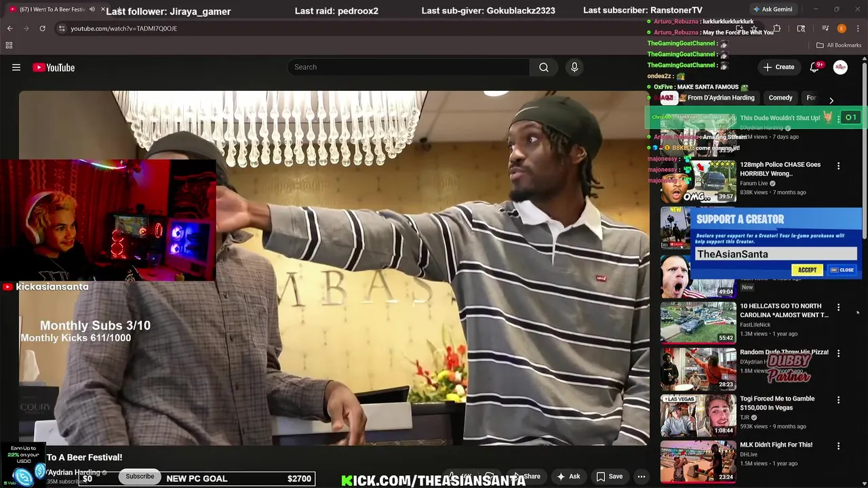Open options for MLK Didn't Fight video
This screenshot has height=488, width=868.
[x=838, y=447]
